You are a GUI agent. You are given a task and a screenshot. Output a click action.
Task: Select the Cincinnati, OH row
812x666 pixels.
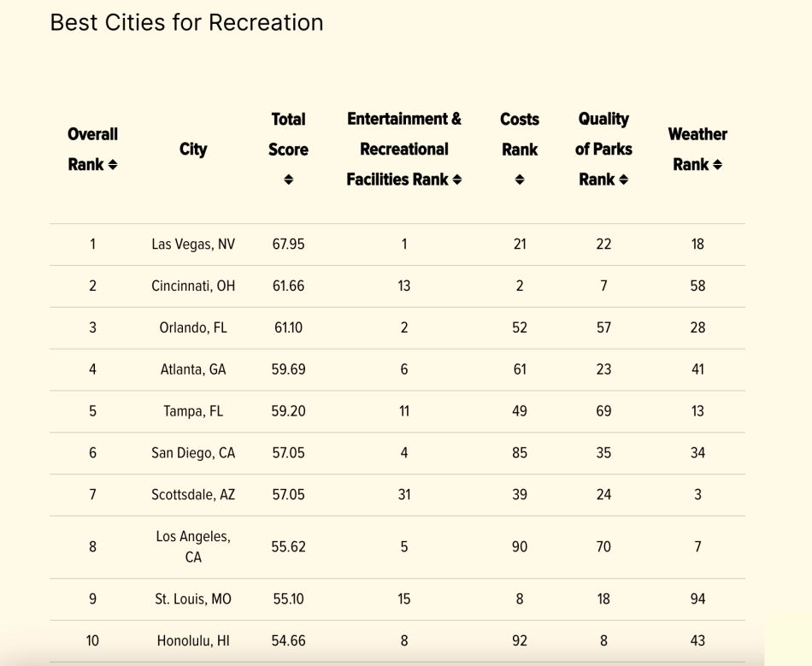click(x=397, y=286)
